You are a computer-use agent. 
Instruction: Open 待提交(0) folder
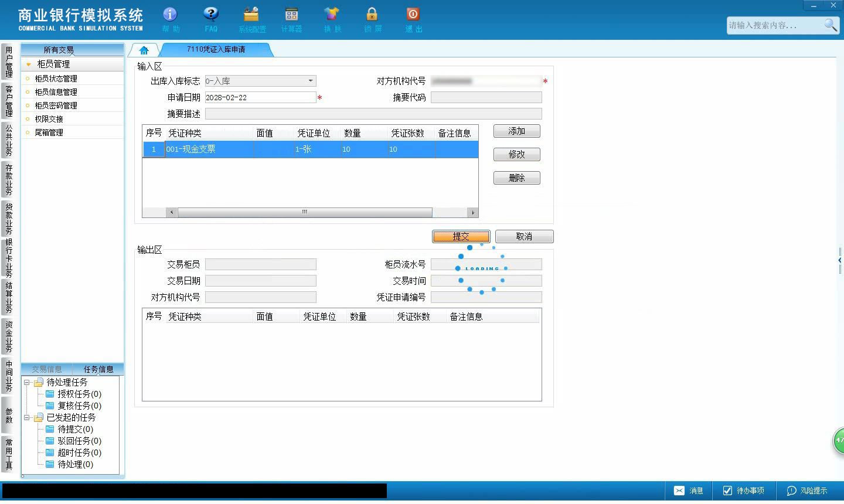69,429
